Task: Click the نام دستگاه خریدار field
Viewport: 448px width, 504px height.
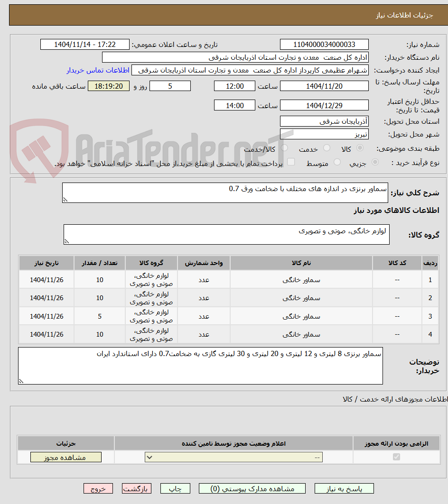Action: [x=235, y=57]
